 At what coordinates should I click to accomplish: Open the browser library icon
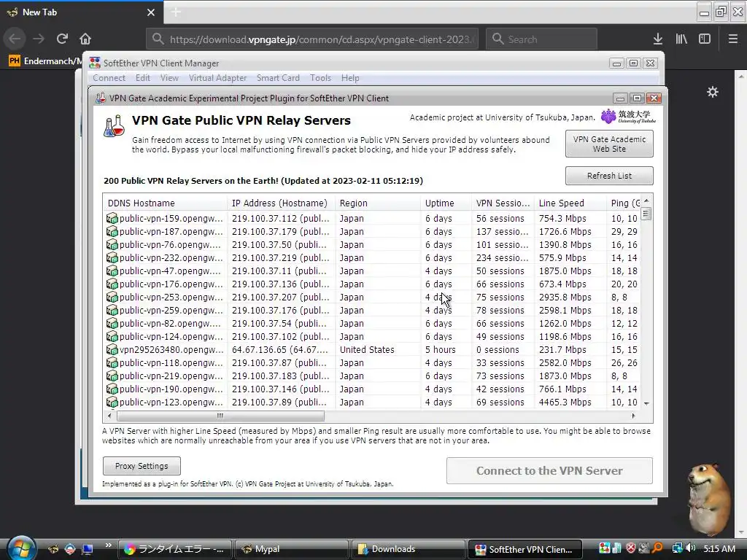coord(681,39)
